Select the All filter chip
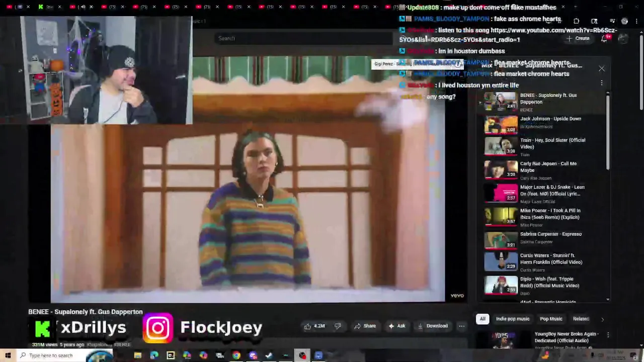Screen dimensions: 644x362 click(482, 319)
